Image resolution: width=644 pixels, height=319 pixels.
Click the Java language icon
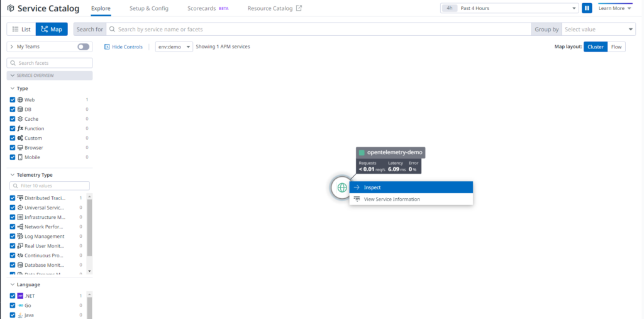21,315
